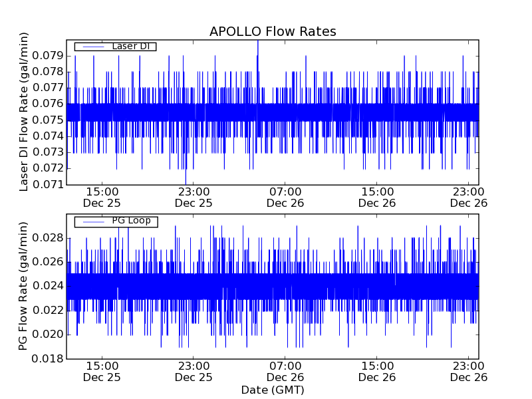Image resolution: width=532 pixels, height=399 pixels.
Task: Click '15:00 Dec 26' tick under PG Loop plot
Action: click(x=377, y=372)
